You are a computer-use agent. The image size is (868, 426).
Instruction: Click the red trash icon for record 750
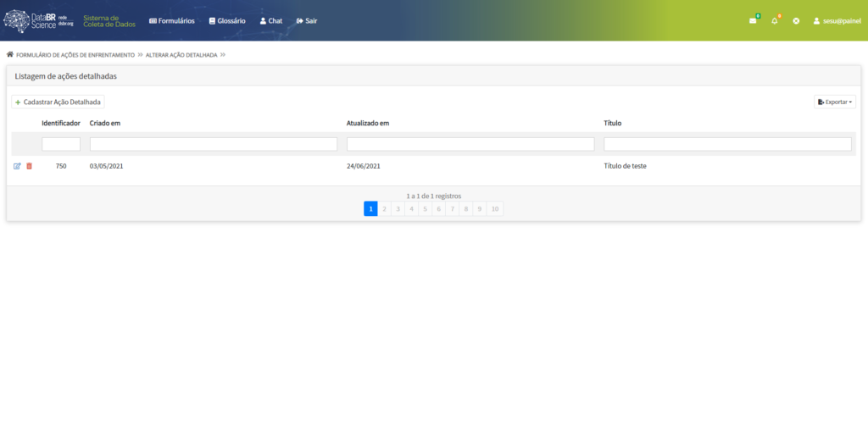tap(29, 166)
